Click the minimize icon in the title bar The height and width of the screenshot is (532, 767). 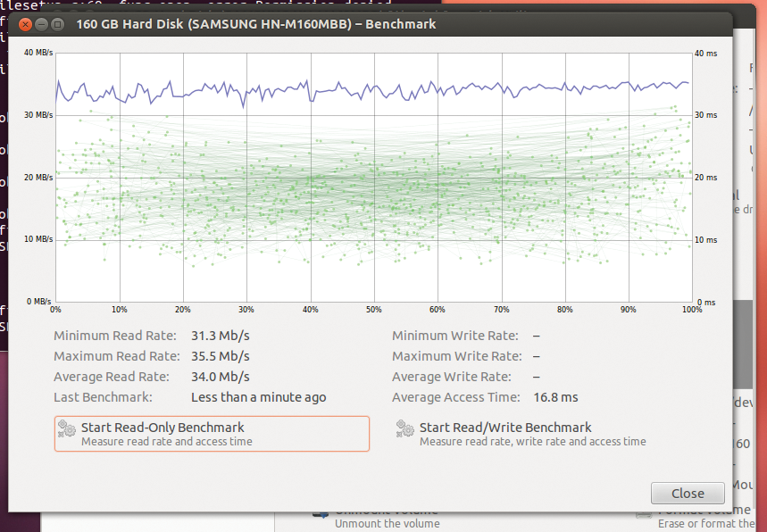click(x=39, y=24)
